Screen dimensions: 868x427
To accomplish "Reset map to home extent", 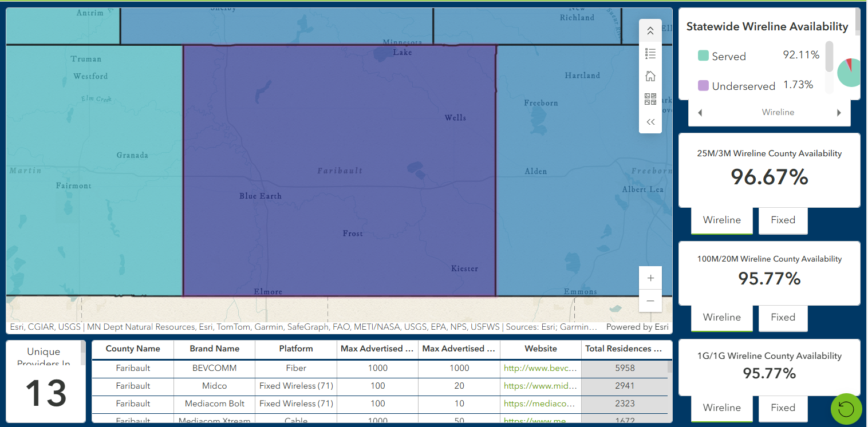I will coord(650,76).
